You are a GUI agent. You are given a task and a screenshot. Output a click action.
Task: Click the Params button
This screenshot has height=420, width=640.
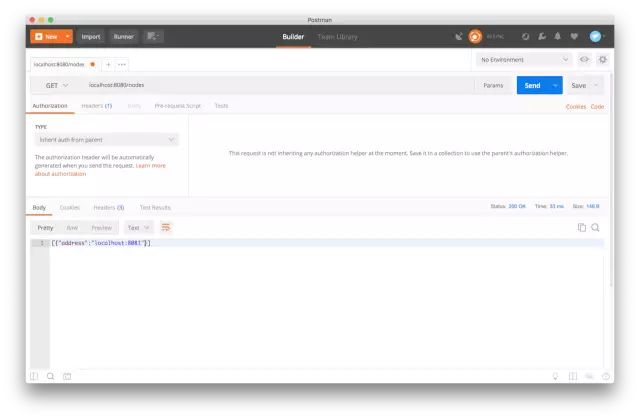[493, 85]
